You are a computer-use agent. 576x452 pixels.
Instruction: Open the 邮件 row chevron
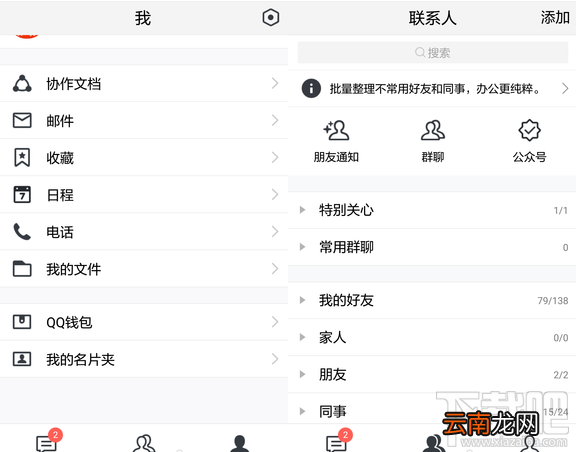tap(275, 121)
